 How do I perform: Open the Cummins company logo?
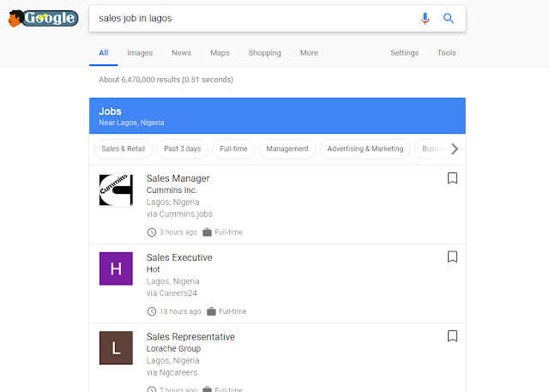click(116, 190)
